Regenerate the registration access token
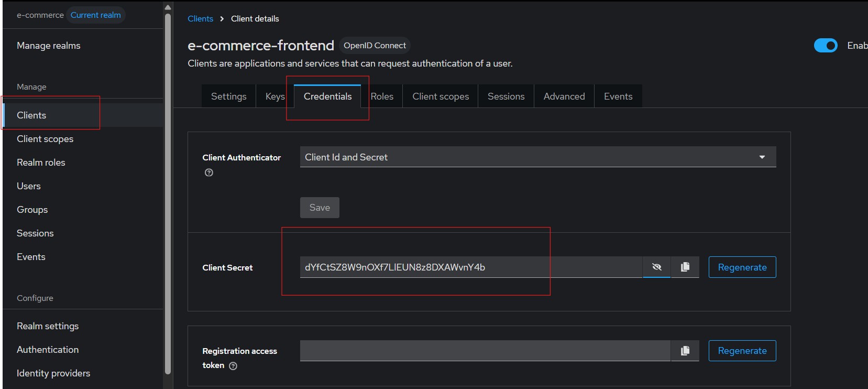 [x=742, y=351]
